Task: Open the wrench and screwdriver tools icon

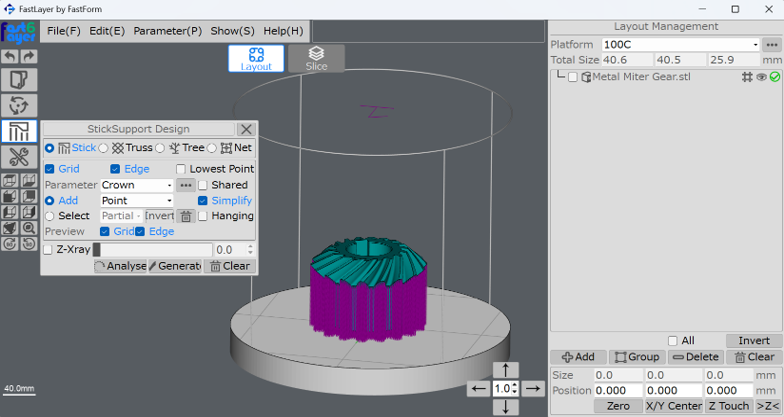Action: tap(19, 157)
